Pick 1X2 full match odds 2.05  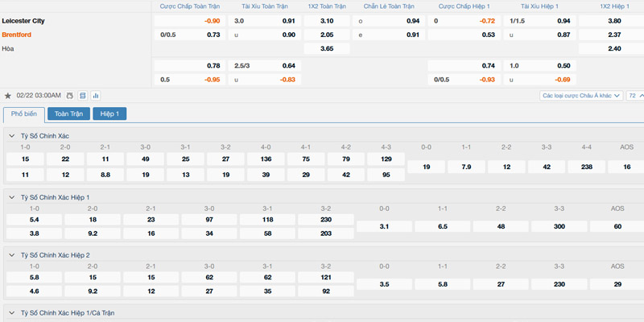pos(327,35)
